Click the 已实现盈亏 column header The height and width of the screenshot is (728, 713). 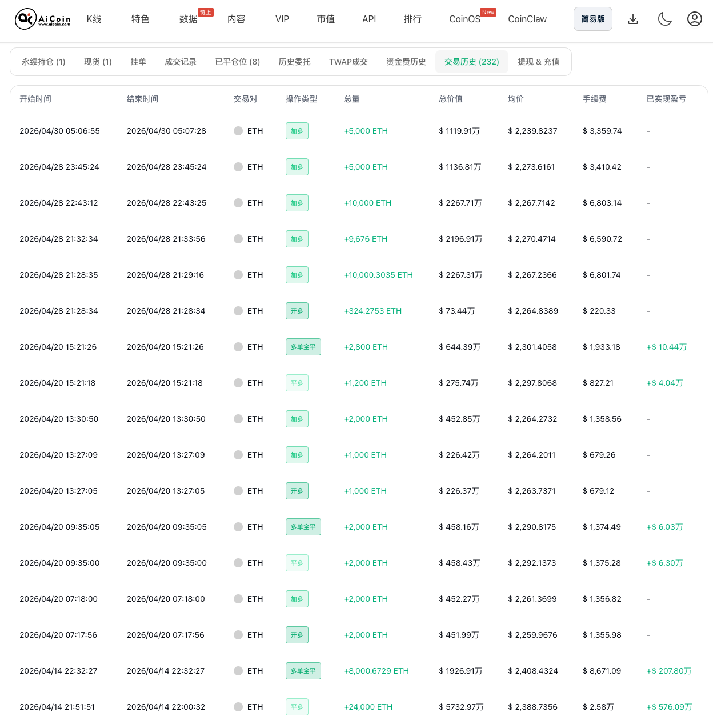click(666, 99)
